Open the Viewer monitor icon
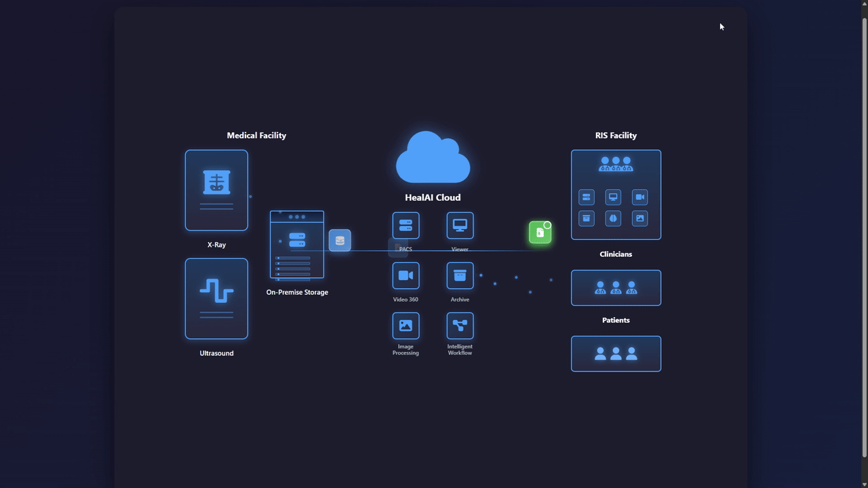 (x=460, y=226)
